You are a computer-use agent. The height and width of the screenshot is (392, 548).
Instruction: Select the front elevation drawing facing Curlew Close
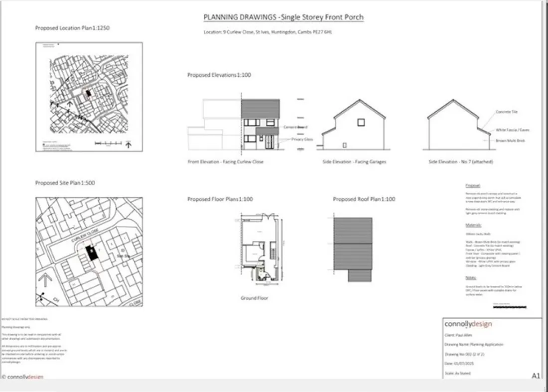coord(234,124)
